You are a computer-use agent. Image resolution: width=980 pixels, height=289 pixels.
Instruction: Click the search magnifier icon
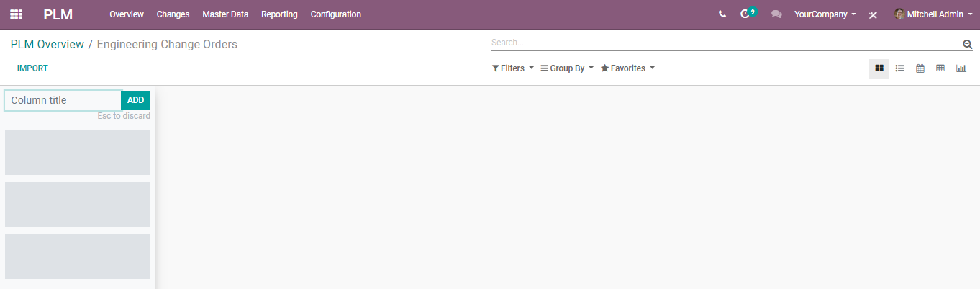(x=967, y=44)
